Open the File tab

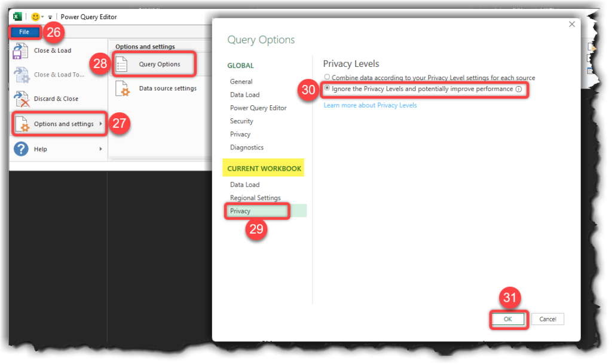[24, 32]
